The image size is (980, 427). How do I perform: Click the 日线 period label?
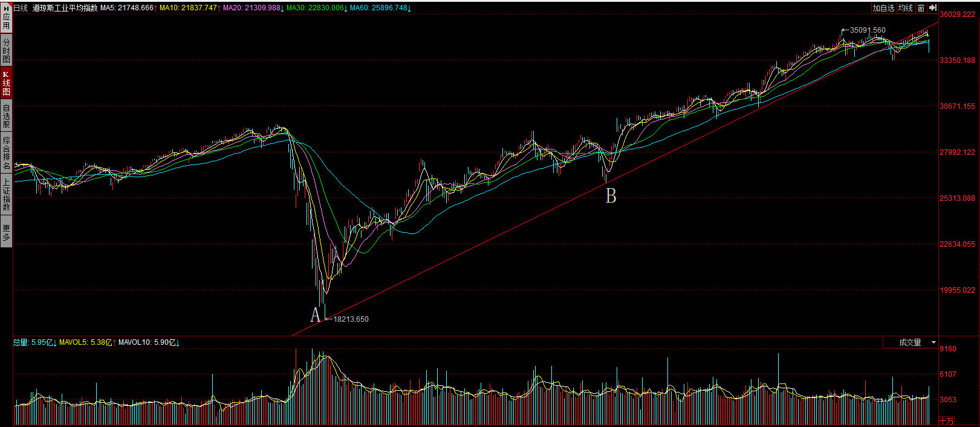pos(21,8)
